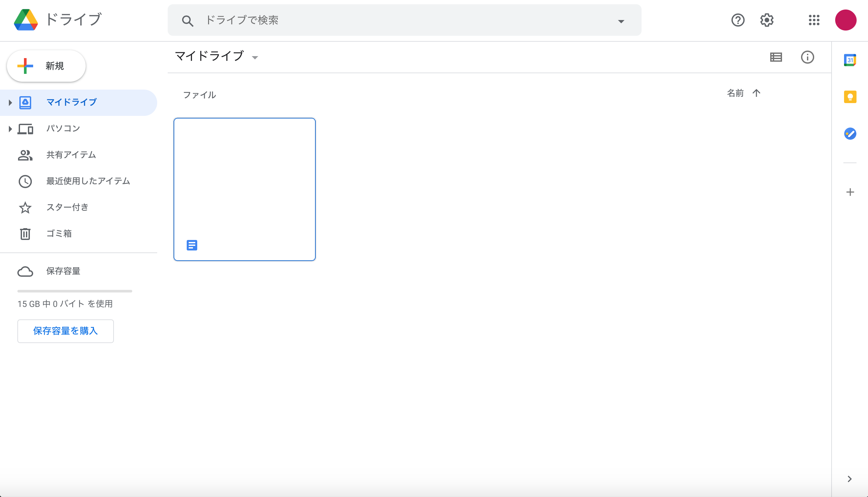Click the search magnifier icon

187,20
